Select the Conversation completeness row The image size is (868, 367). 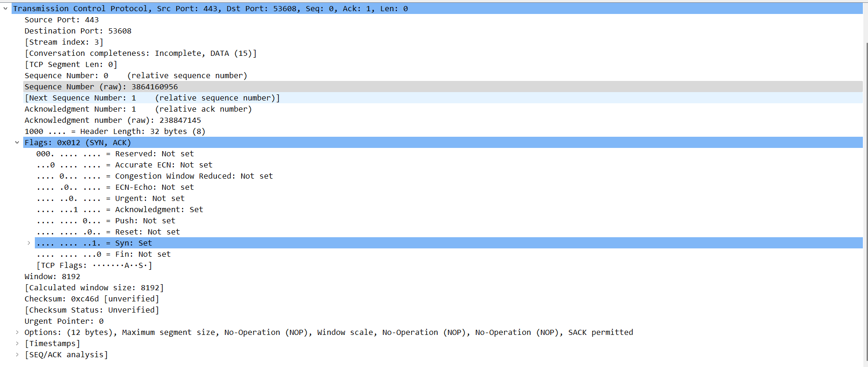pyautogui.click(x=140, y=53)
